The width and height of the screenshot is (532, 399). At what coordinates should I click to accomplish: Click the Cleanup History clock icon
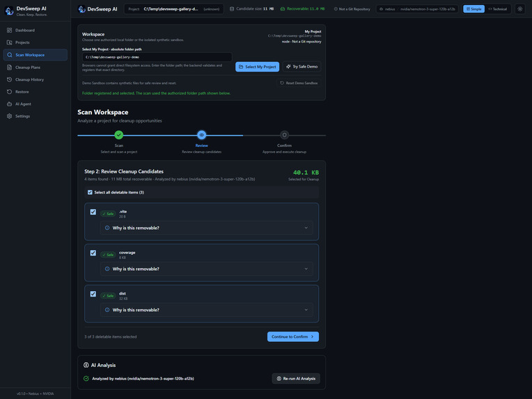[x=10, y=79]
